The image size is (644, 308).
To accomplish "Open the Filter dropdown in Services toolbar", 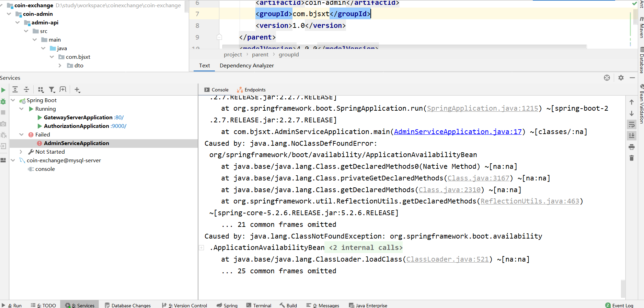I will pos(52,90).
